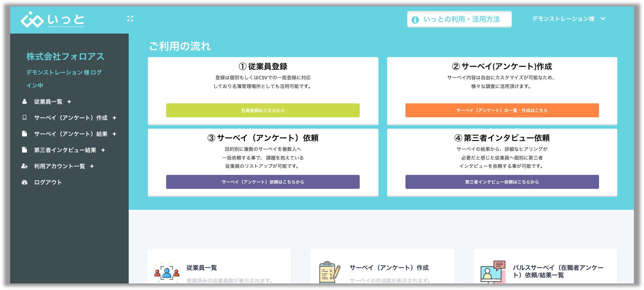Viewport: 644px width, 290px height.
Task: Click the dashboard icon beside ログアウト
Action: [x=24, y=182]
